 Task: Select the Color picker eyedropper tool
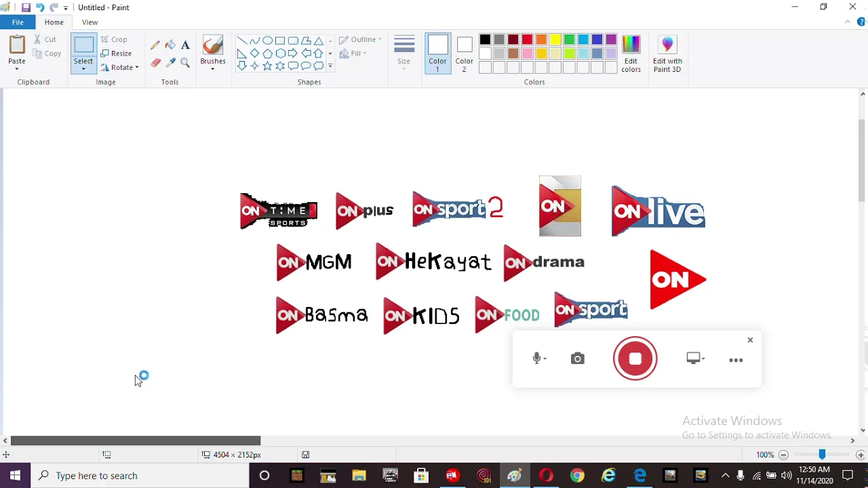[170, 62]
